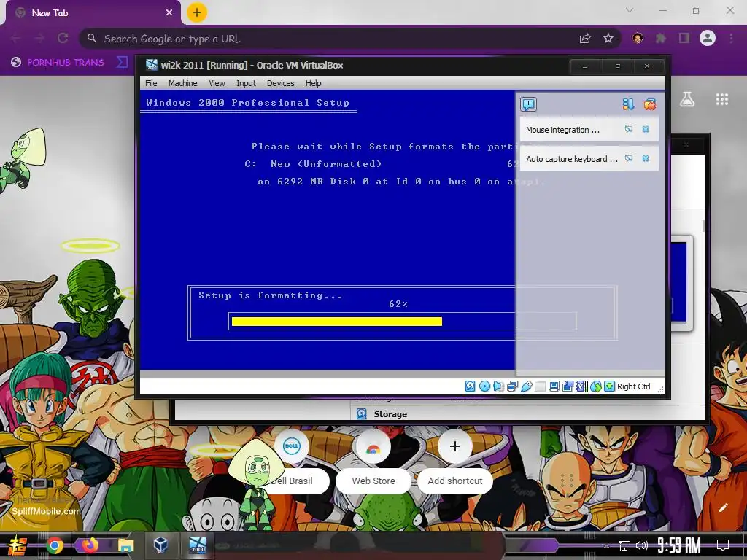This screenshot has height=560, width=747.
Task: Open the Chrome Labs flask icon
Action: (687, 99)
